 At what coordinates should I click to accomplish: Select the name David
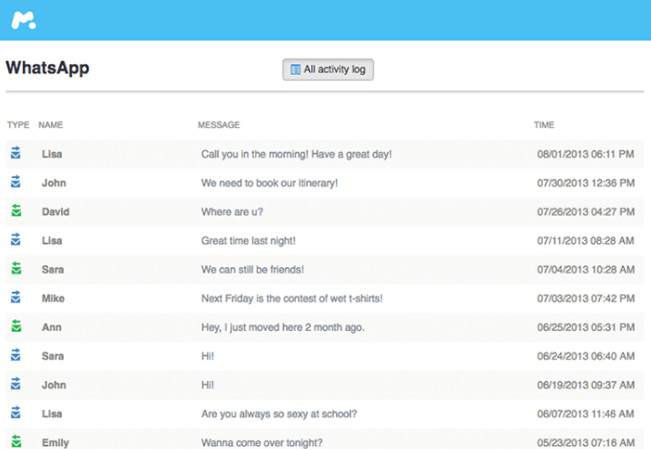click(x=56, y=212)
